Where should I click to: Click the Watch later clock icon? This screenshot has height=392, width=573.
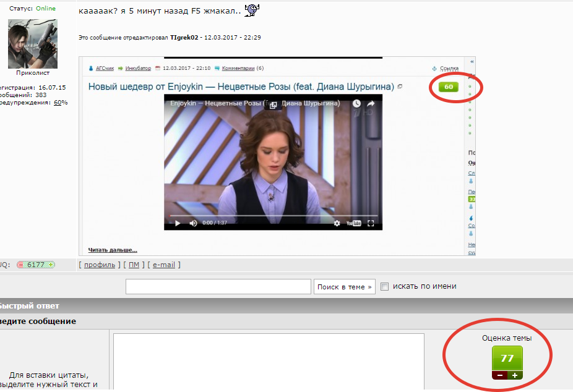(x=356, y=104)
